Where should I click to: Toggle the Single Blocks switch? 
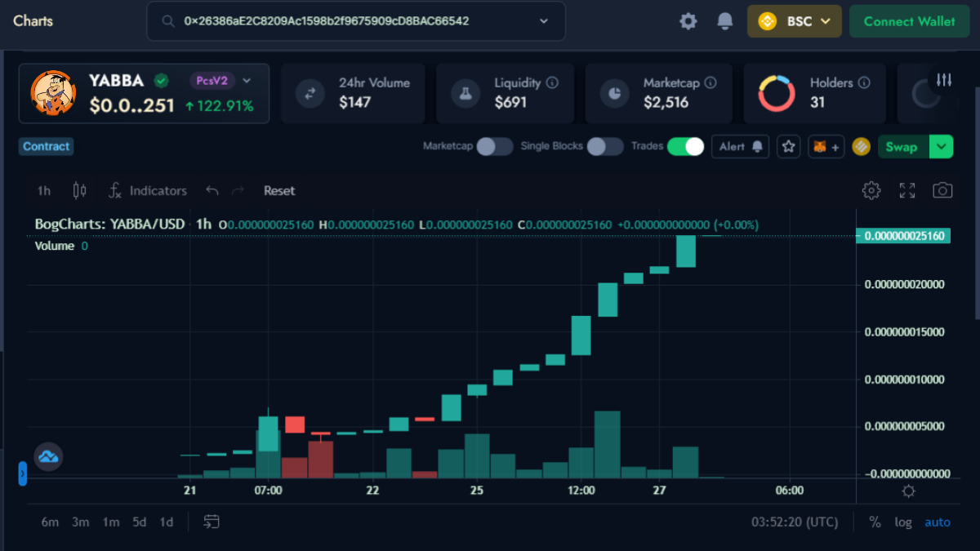[605, 146]
